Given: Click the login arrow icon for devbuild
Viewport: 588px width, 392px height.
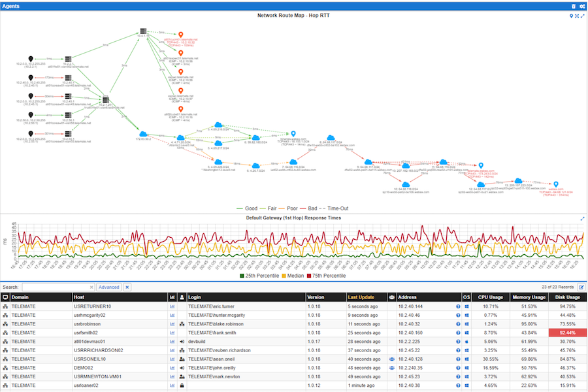Looking at the screenshot, I should tap(182, 342).
